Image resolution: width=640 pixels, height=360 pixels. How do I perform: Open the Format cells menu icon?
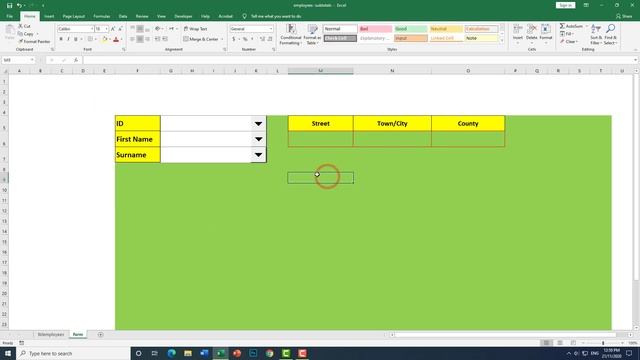click(x=546, y=33)
